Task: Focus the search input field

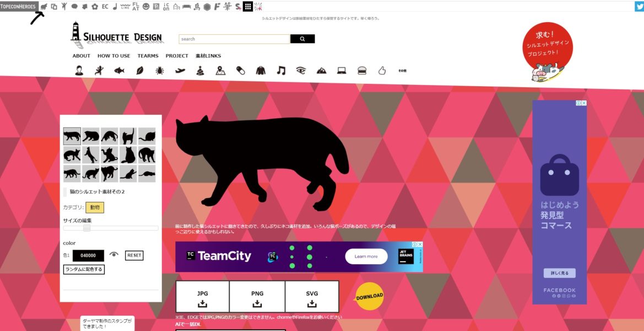Action: [234, 39]
